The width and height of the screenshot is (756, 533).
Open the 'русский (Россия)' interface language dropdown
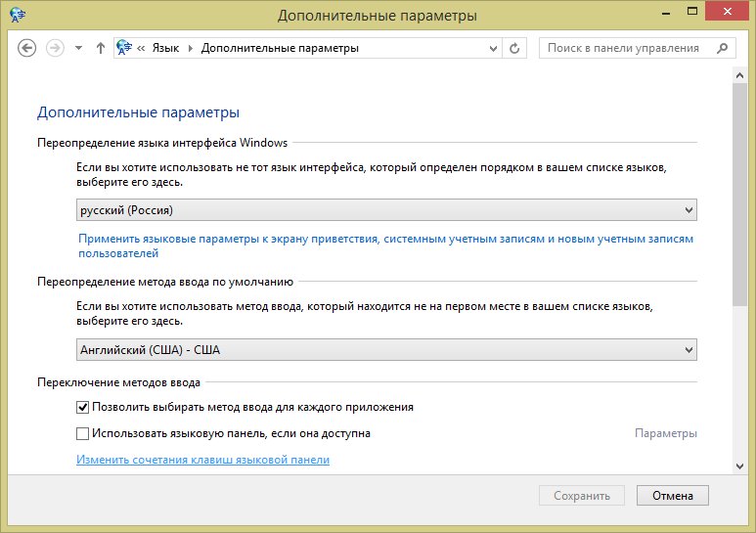tap(386, 210)
